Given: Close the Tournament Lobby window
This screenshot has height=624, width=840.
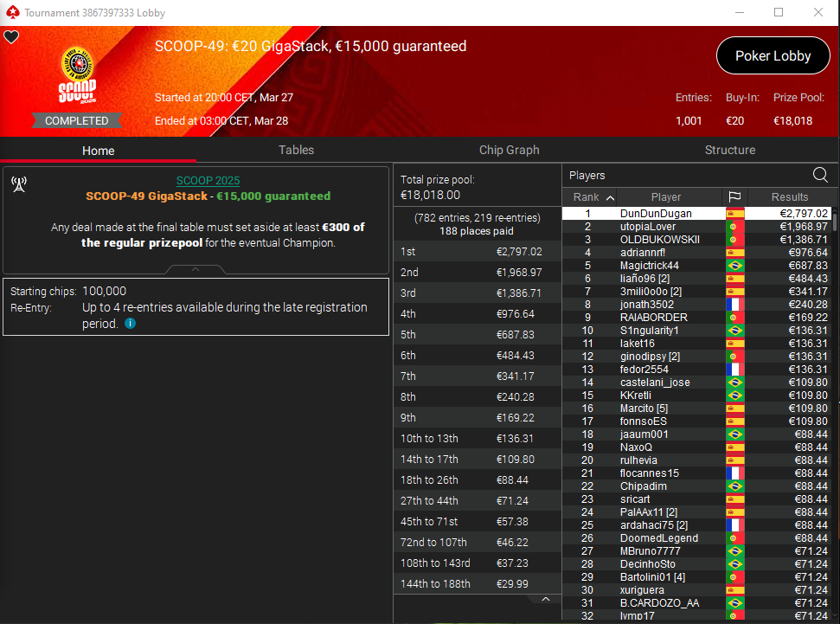Looking at the screenshot, I should tap(818, 12).
